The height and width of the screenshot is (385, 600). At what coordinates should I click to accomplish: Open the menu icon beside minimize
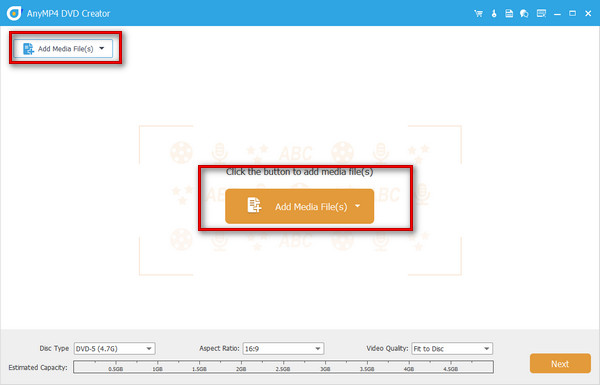(541, 13)
